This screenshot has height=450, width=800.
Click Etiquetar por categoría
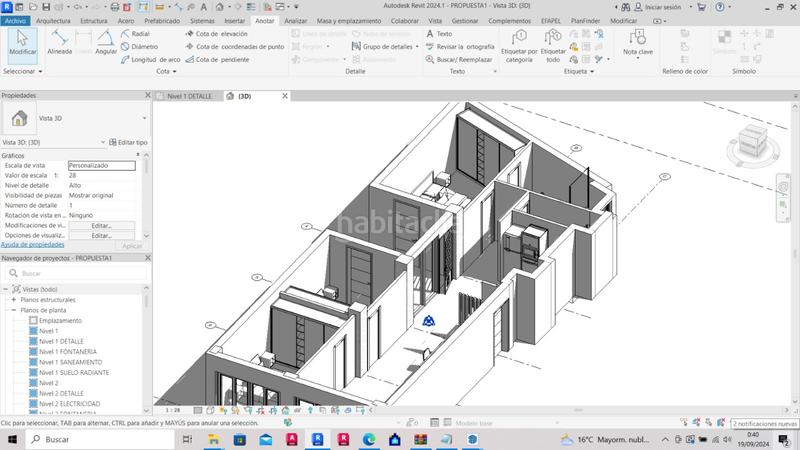[x=518, y=45]
